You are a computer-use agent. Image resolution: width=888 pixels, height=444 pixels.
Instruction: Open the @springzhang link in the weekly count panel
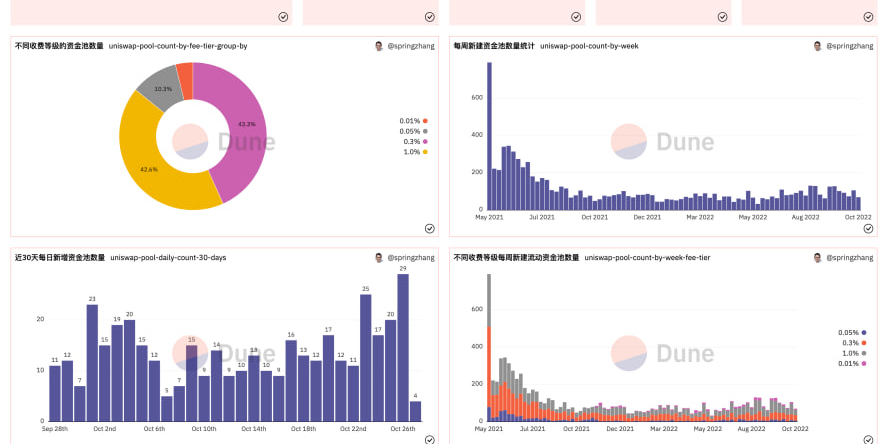[850, 46]
